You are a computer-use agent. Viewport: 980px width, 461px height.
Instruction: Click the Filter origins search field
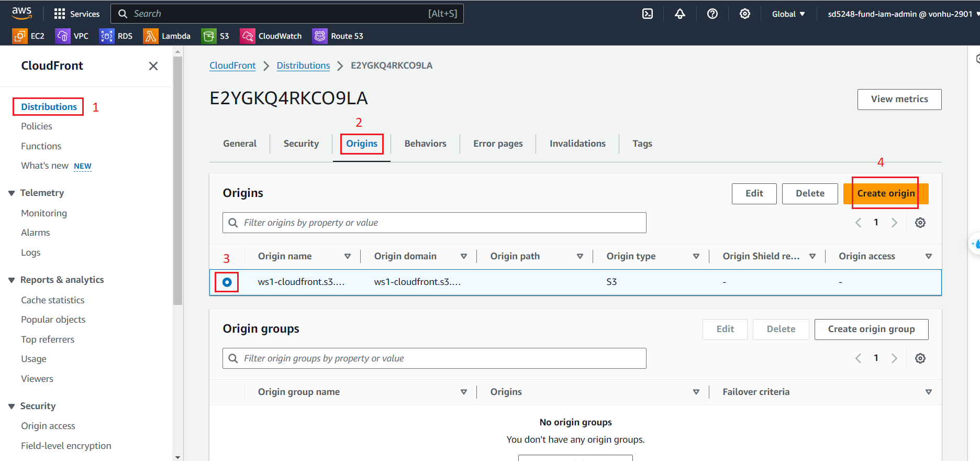click(435, 223)
